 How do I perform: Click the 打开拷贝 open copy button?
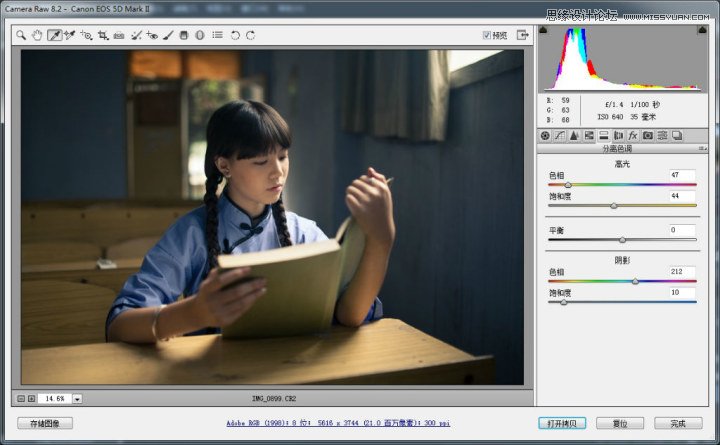click(562, 423)
